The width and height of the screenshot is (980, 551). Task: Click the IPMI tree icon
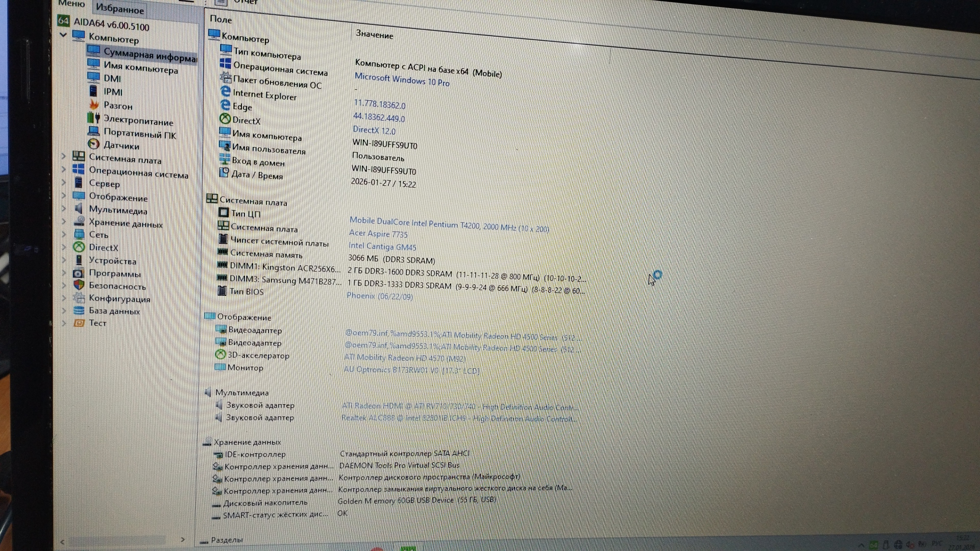pyautogui.click(x=93, y=91)
